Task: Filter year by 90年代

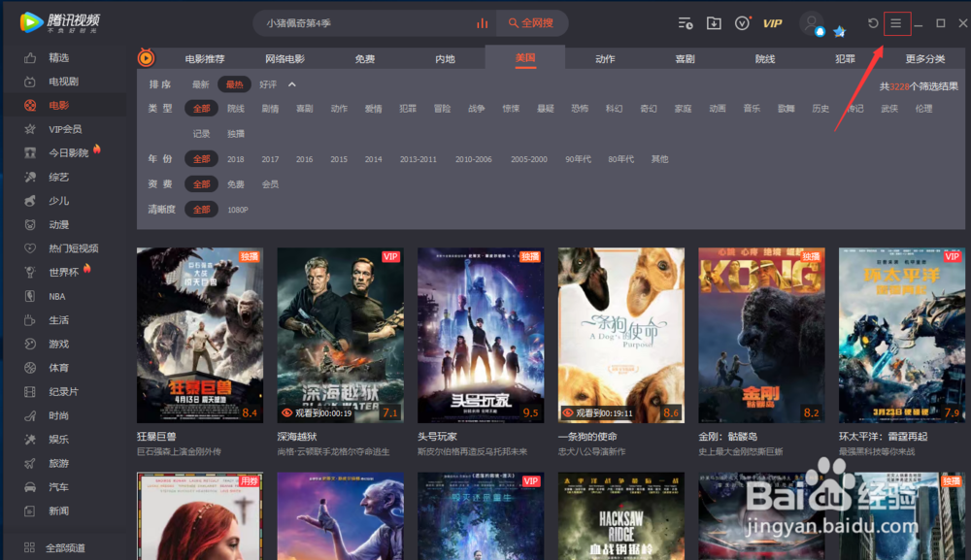Action: 578,159
